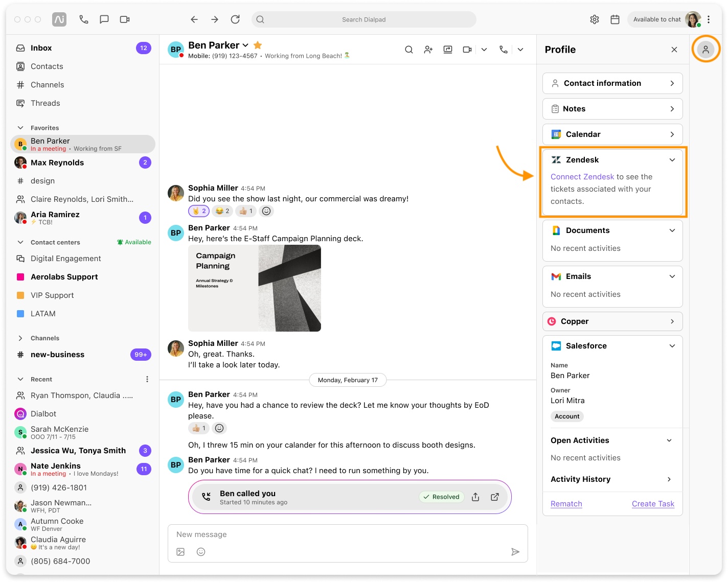The width and height of the screenshot is (728, 583).
Task: Open Contact information section
Action: [x=612, y=83]
